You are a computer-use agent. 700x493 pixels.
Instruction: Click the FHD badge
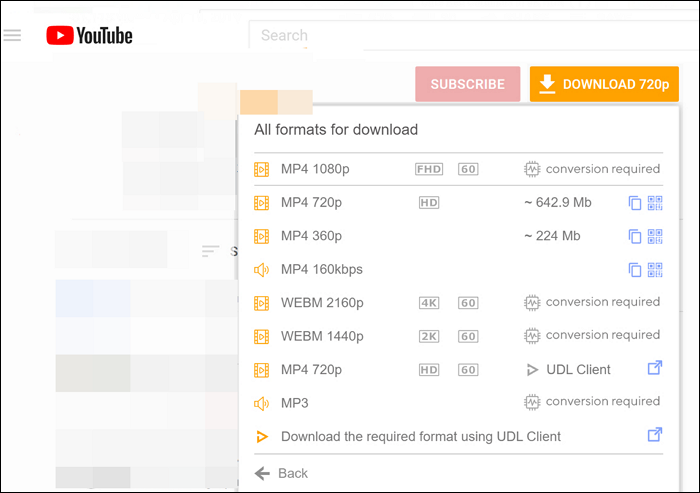[x=429, y=169]
